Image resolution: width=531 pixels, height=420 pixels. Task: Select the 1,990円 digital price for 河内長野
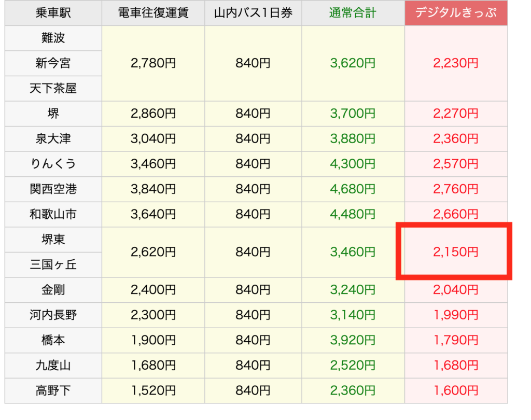click(x=455, y=315)
